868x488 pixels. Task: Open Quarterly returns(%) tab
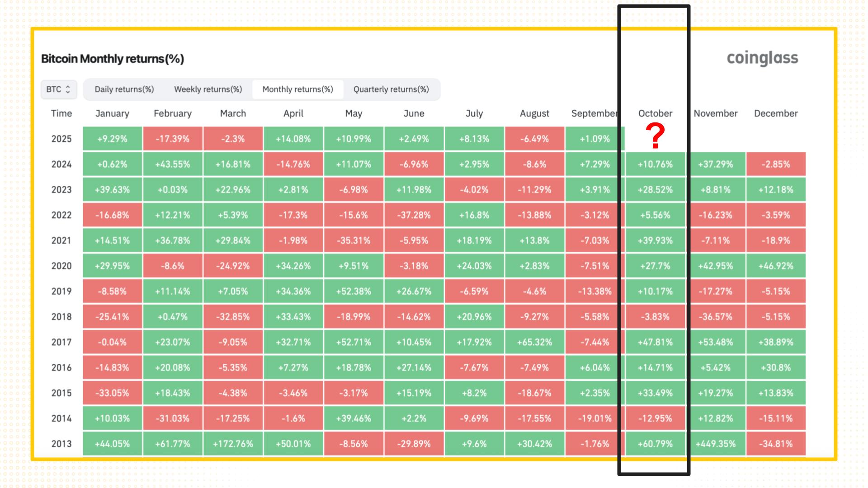pos(391,89)
